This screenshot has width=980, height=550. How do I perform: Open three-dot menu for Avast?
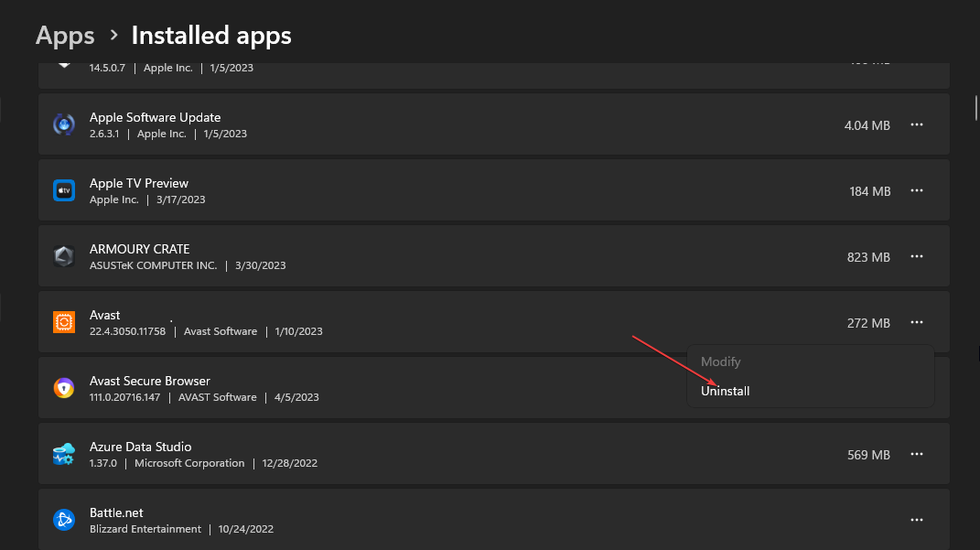pyautogui.click(x=916, y=322)
